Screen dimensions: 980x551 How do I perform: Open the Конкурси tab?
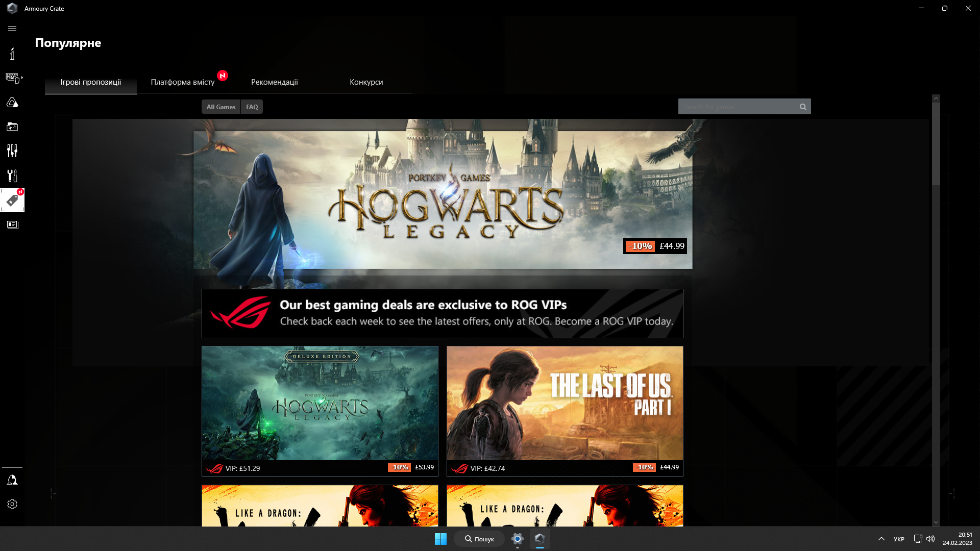coord(366,82)
